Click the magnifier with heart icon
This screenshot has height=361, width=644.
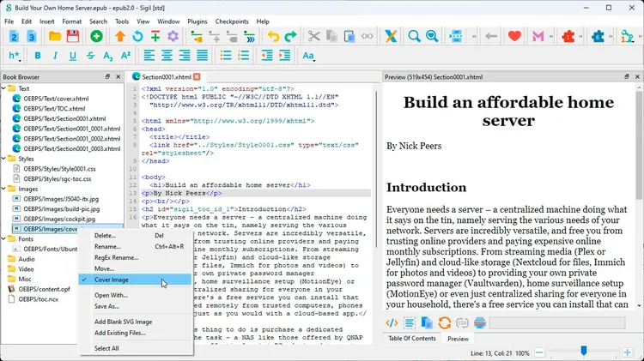pyautogui.click(x=432, y=37)
